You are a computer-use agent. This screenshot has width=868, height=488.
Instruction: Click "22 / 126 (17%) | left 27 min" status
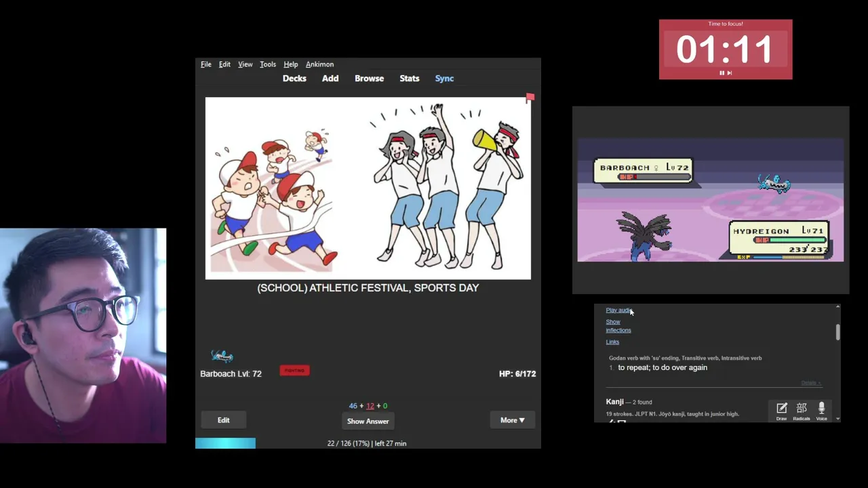click(x=367, y=443)
